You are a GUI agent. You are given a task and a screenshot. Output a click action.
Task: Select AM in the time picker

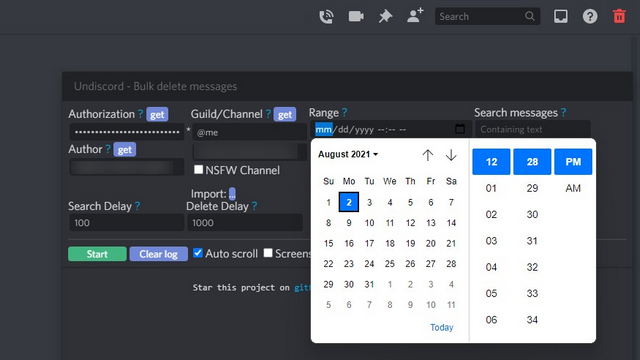point(573,188)
